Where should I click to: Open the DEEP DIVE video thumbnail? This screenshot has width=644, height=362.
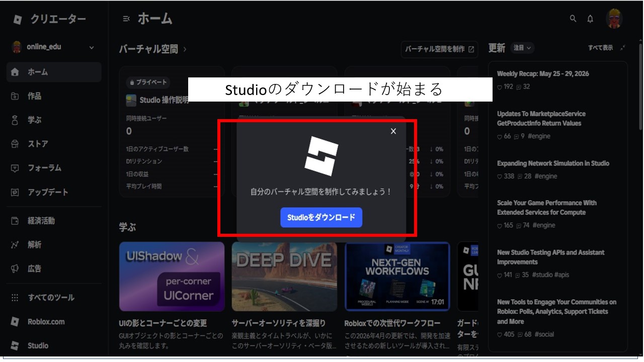tap(285, 277)
